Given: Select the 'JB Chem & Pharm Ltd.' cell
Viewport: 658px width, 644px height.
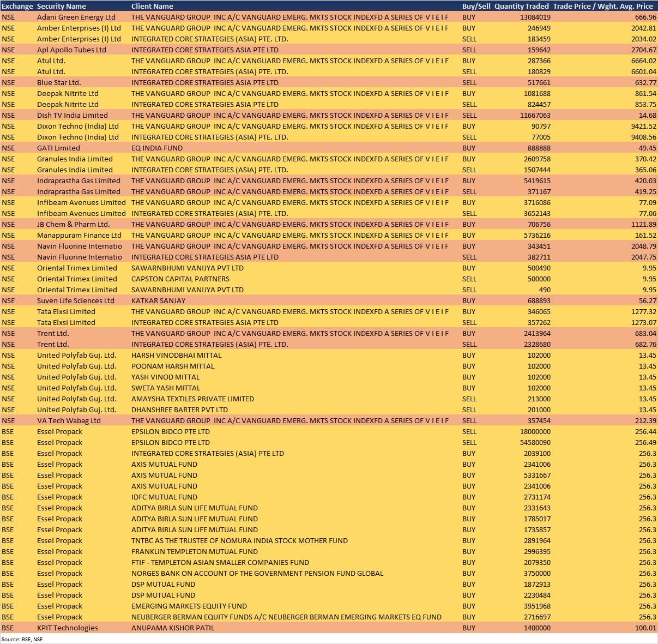Looking at the screenshot, I should 74,224.
